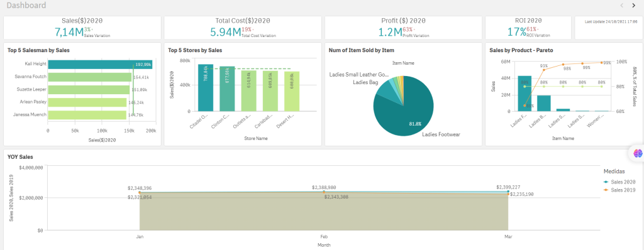
Task: Select the Janessa Muench bar
Action: pyautogui.click(x=87, y=115)
